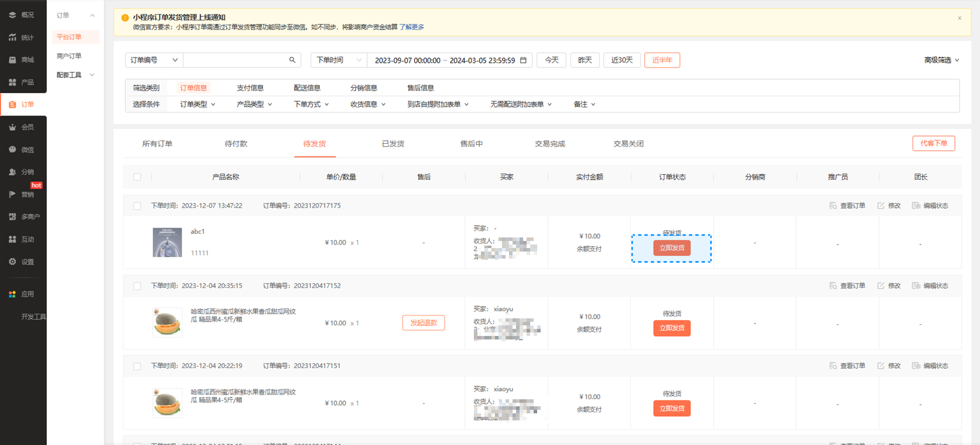This screenshot has height=445, width=980.
Task: Open 统计 statistics in the sidebar
Action: [23, 38]
